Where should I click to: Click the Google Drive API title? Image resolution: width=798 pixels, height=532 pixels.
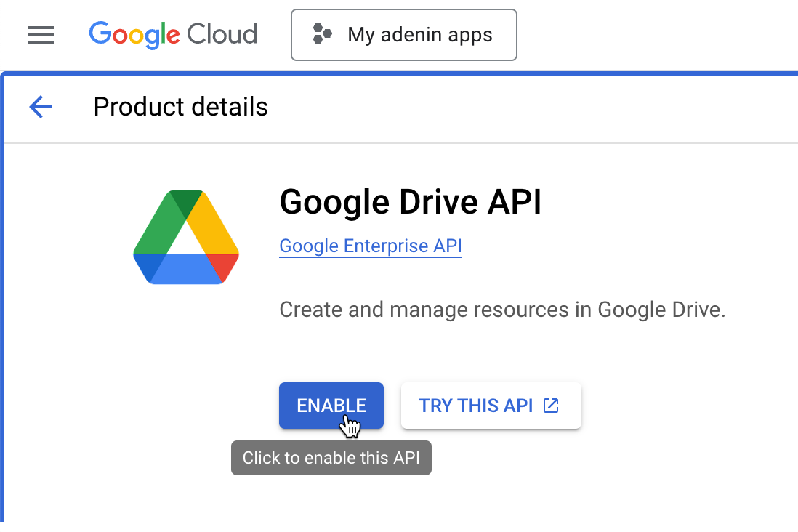[411, 202]
